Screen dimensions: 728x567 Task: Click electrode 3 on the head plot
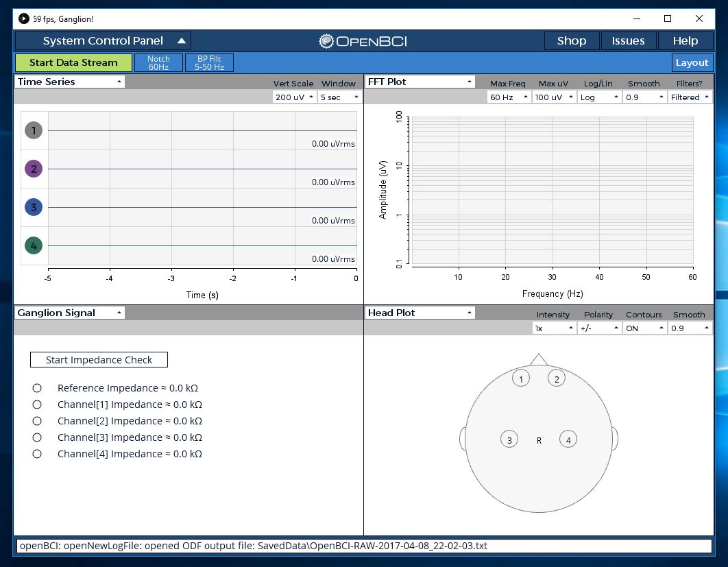509,439
